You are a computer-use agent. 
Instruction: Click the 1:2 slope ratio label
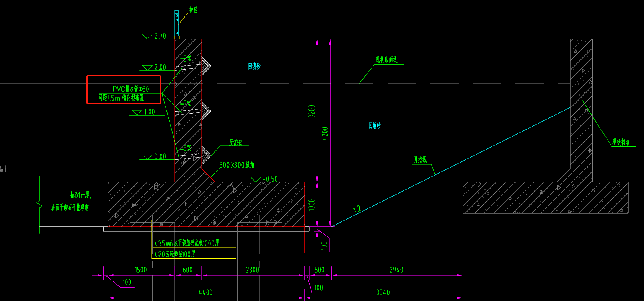pos(357,209)
